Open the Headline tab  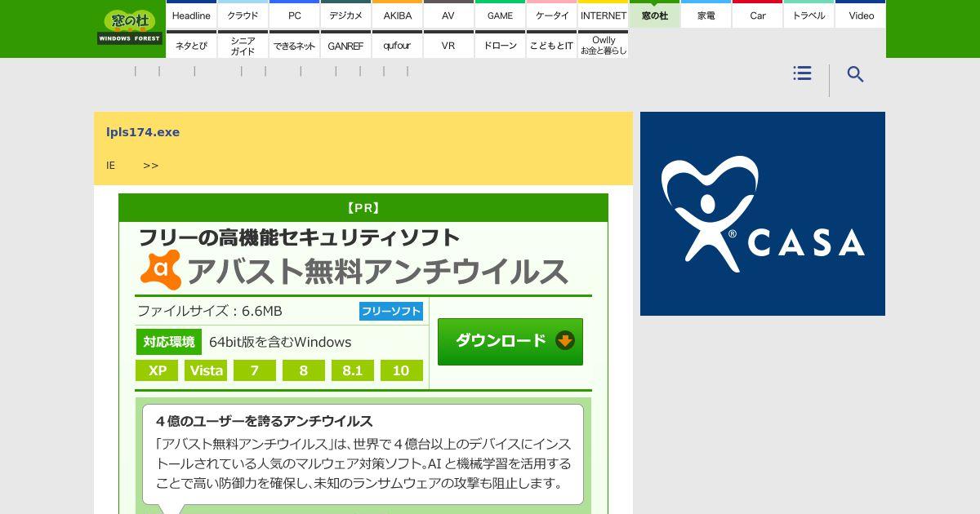tap(191, 14)
